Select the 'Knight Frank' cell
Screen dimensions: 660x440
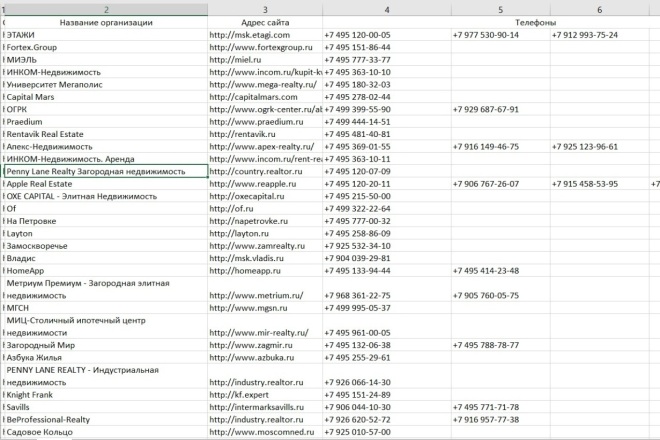coord(106,395)
